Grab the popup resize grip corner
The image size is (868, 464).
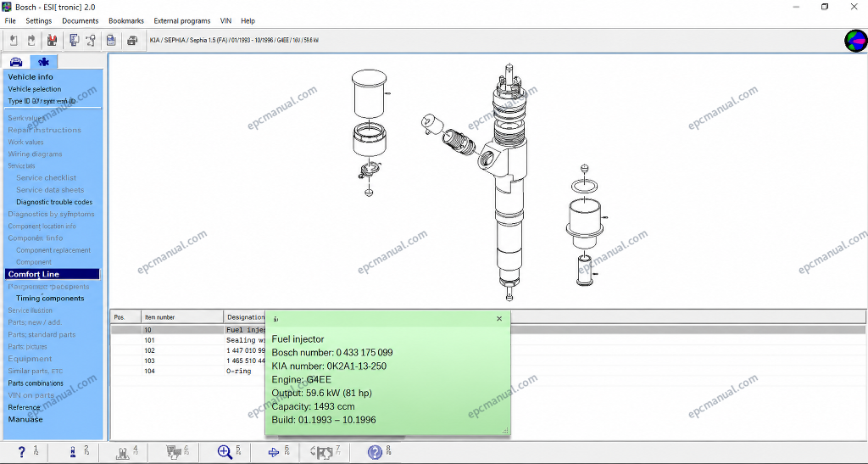[505, 430]
